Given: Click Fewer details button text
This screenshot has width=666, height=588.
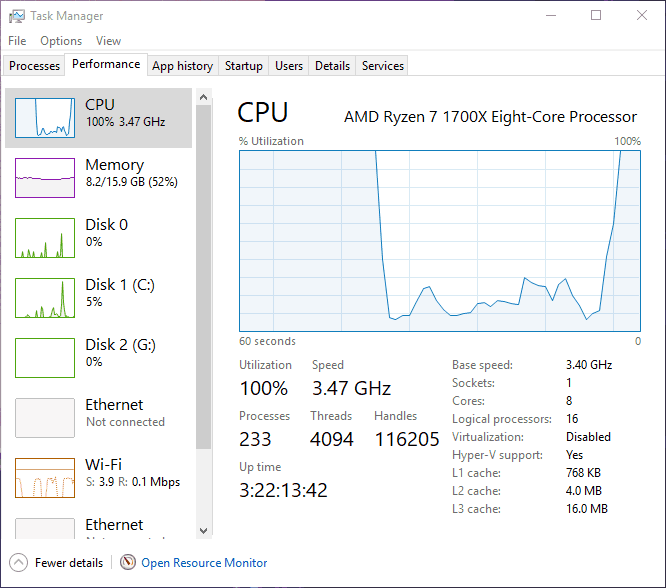Looking at the screenshot, I should pos(69,563).
